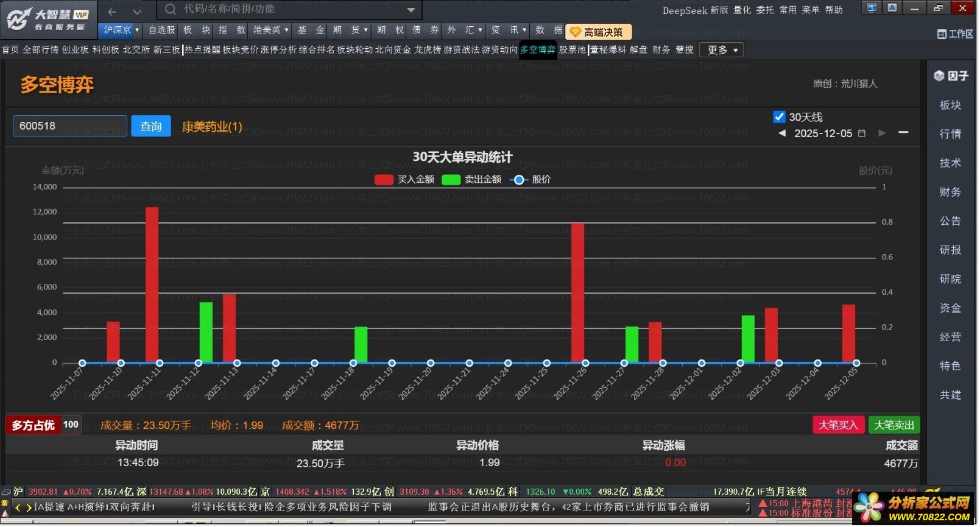Expand the search box dropdown arrow
The width and height of the screenshot is (980, 527).
411,10
